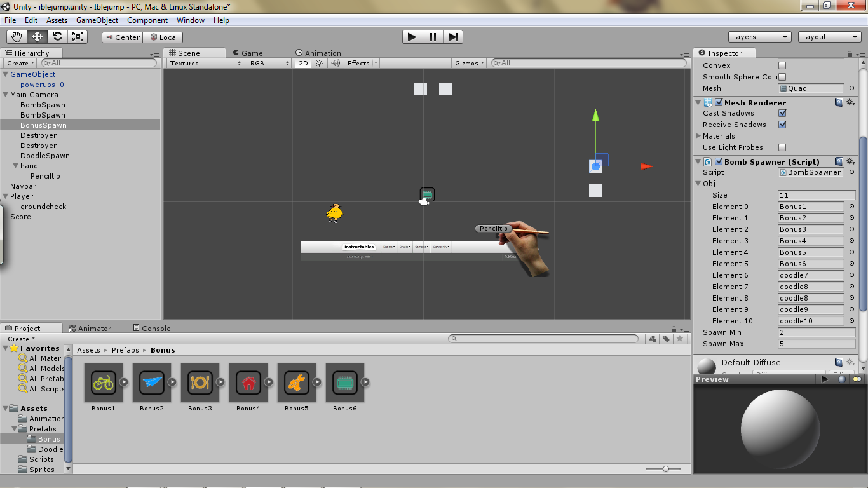Collapse the hand node in Hierarchy
The height and width of the screenshot is (488, 868).
15,166
